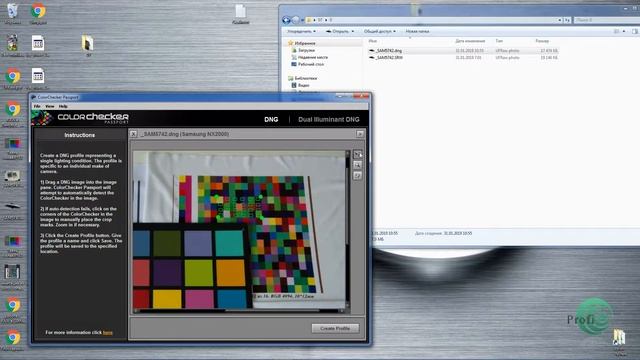Image resolution: width=640 pixels, height=360 pixels.
Task: Open address bar history dropdown in Explorer
Action: 560,20
